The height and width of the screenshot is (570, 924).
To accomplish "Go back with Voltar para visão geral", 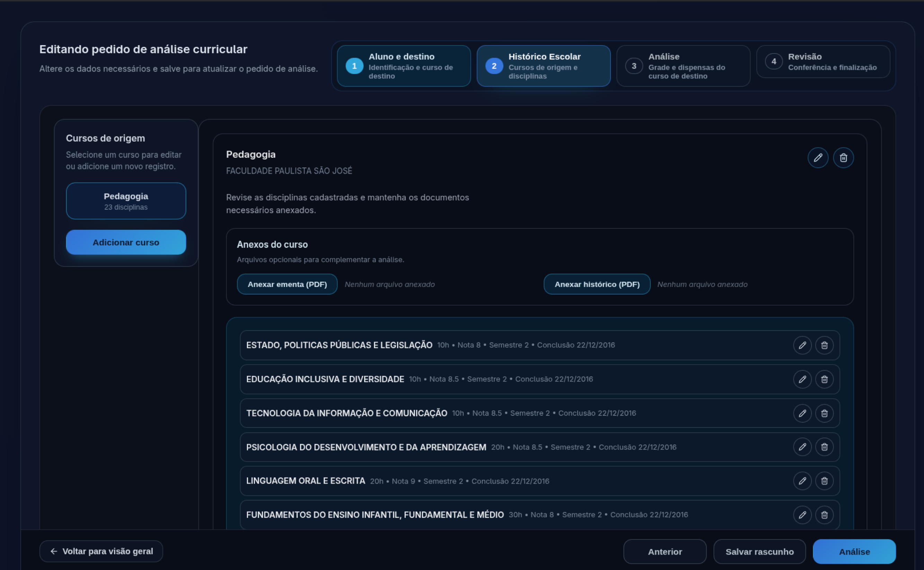I will click(x=101, y=551).
